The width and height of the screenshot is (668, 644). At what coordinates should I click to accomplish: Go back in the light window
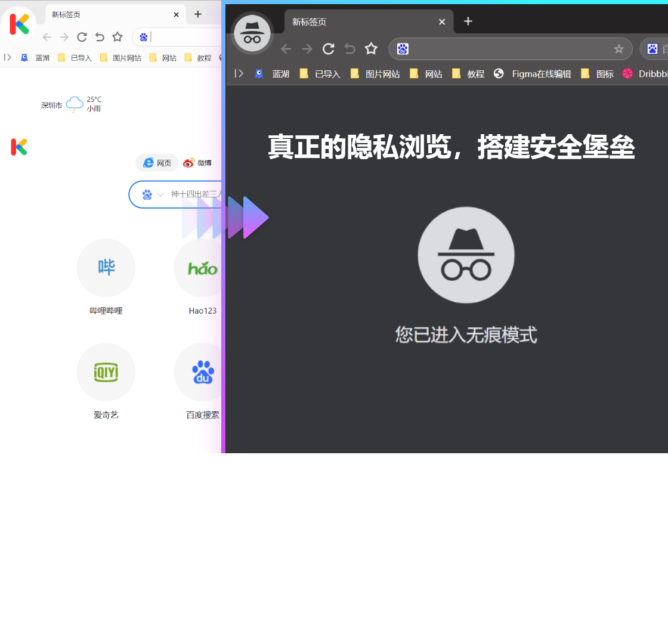coord(47,38)
